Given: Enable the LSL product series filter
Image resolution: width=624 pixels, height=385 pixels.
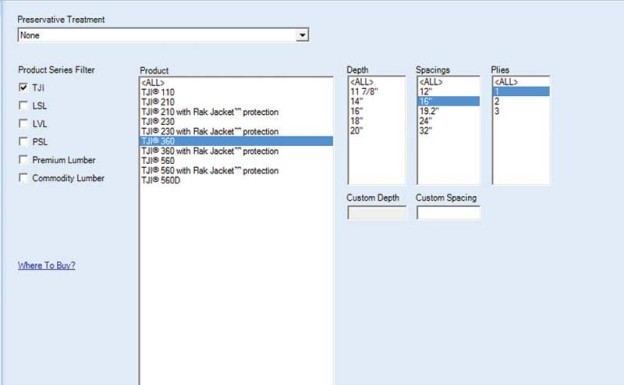Looking at the screenshot, I should coord(23,106).
